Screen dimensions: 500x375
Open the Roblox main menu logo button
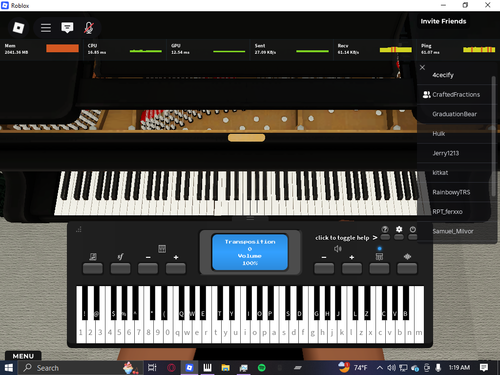(18, 28)
